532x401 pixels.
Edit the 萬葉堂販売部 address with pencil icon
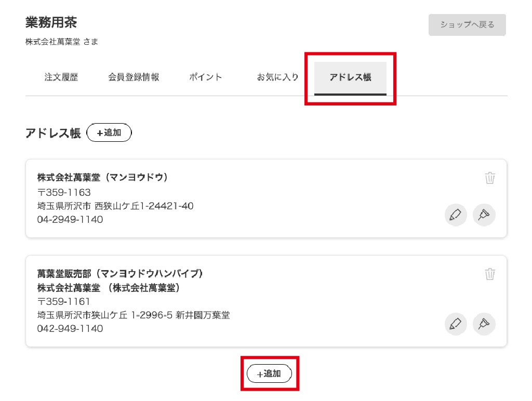coord(455,324)
